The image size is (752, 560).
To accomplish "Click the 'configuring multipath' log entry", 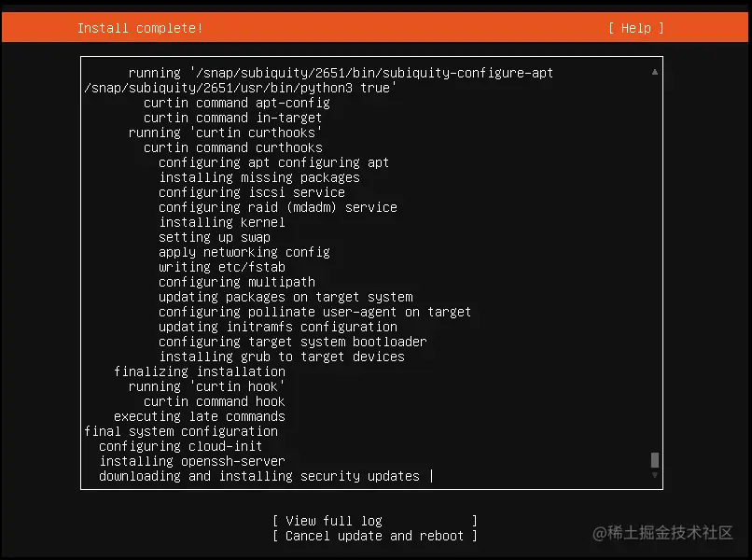I will click(236, 282).
